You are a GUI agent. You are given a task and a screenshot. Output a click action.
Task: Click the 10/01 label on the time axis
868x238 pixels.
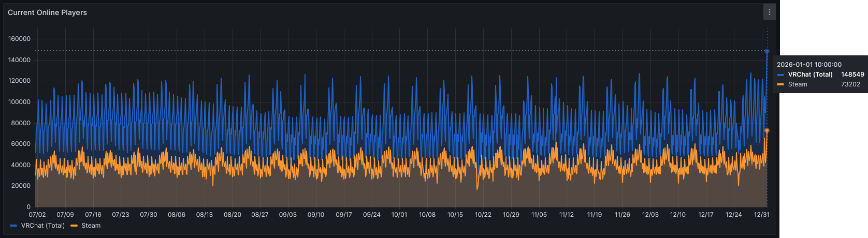tap(399, 214)
